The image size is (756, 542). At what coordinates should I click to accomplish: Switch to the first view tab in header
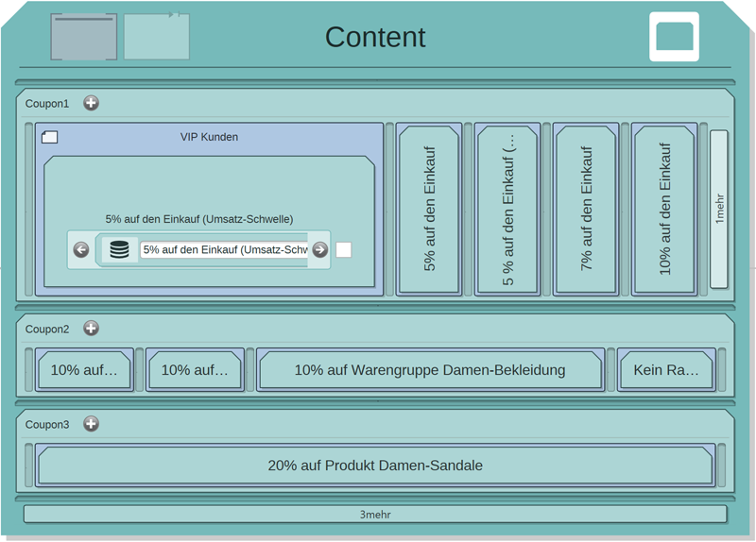tap(83, 37)
